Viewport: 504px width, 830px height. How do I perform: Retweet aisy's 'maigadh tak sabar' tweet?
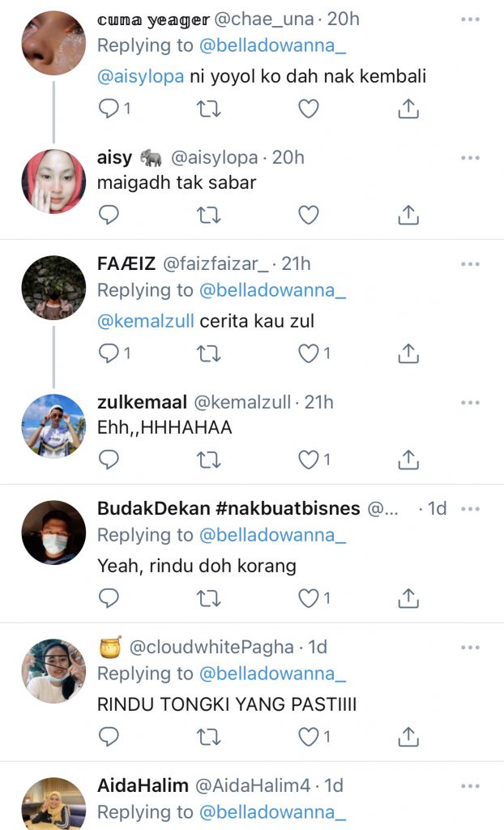[x=209, y=215]
